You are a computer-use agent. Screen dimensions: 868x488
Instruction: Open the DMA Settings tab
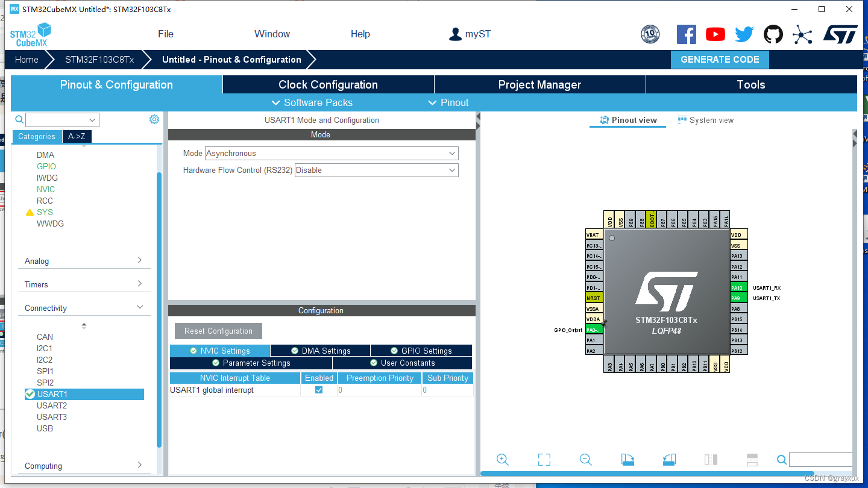coord(320,351)
